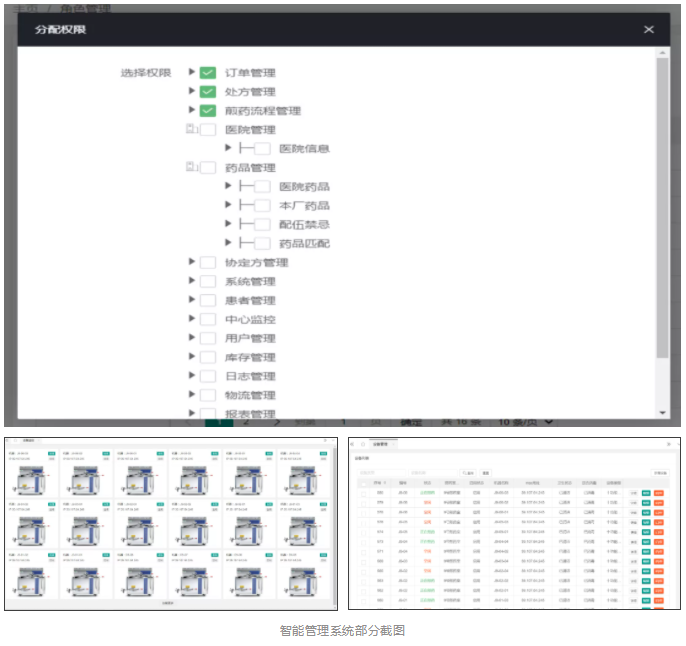Collapse the 医院管理 node icon

192,130
